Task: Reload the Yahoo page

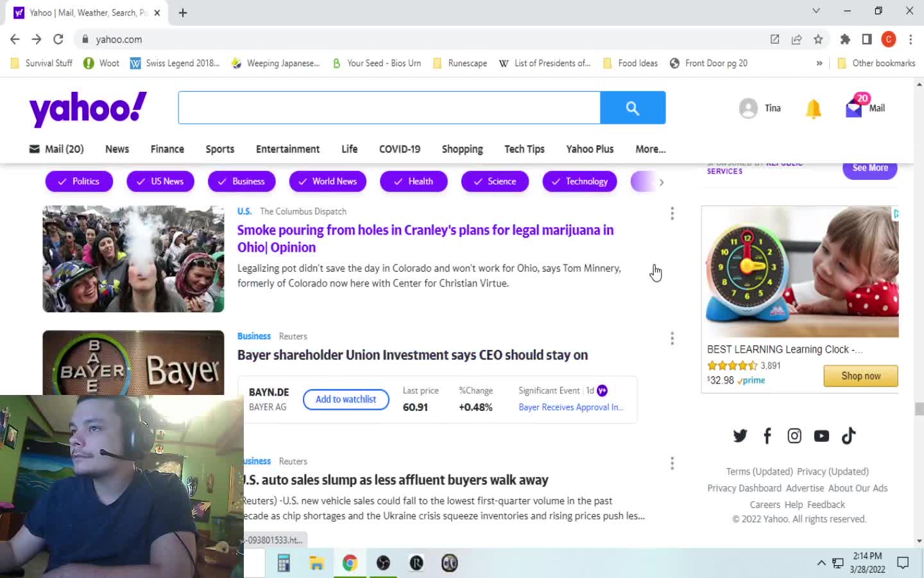Action: click(58, 39)
